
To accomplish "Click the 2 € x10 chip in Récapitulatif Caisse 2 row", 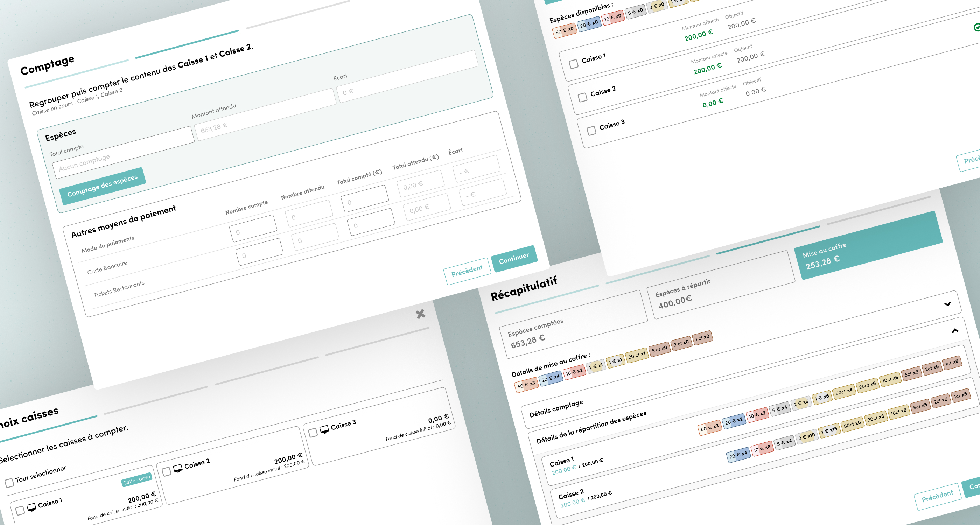I will pos(806,436).
